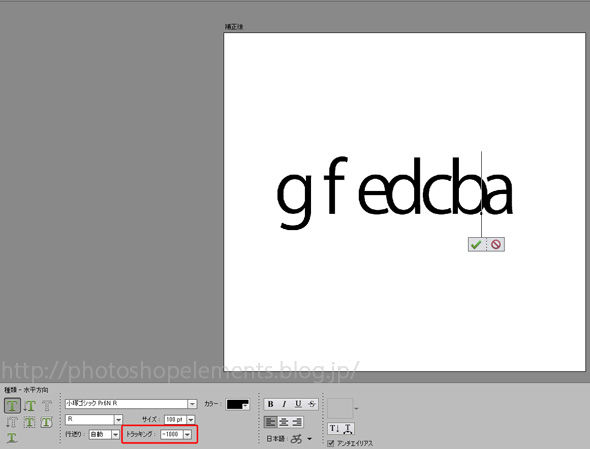Open the tracking dropdown arrow
The image size is (590, 449).
(187, 435)
